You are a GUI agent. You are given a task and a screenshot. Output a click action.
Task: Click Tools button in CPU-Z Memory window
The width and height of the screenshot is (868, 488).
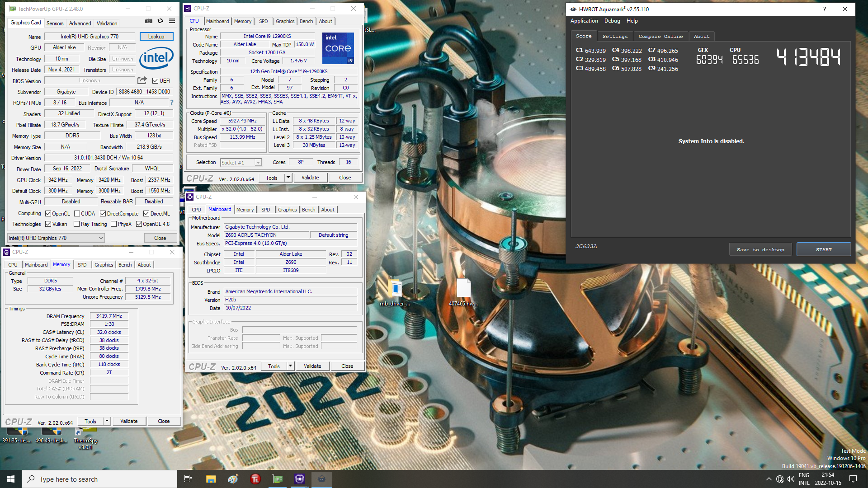click(x=90, y=422)
